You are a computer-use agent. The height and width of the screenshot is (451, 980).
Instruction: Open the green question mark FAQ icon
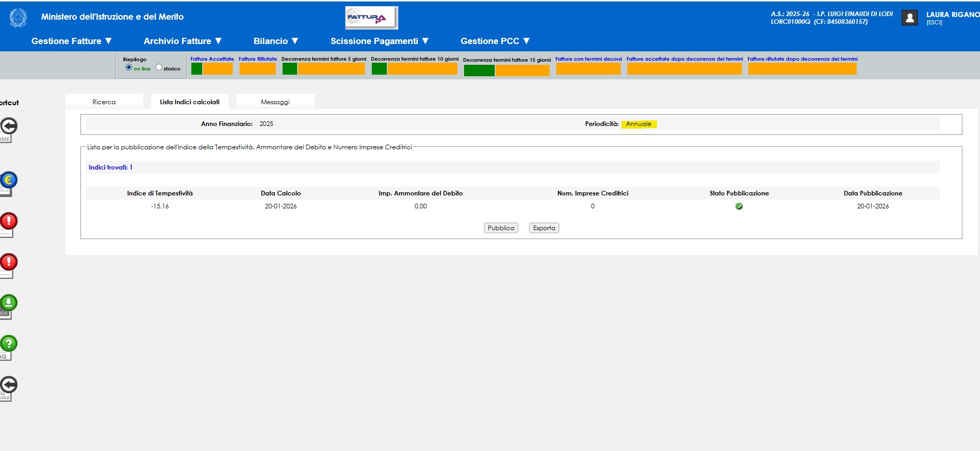coord(8,344)
